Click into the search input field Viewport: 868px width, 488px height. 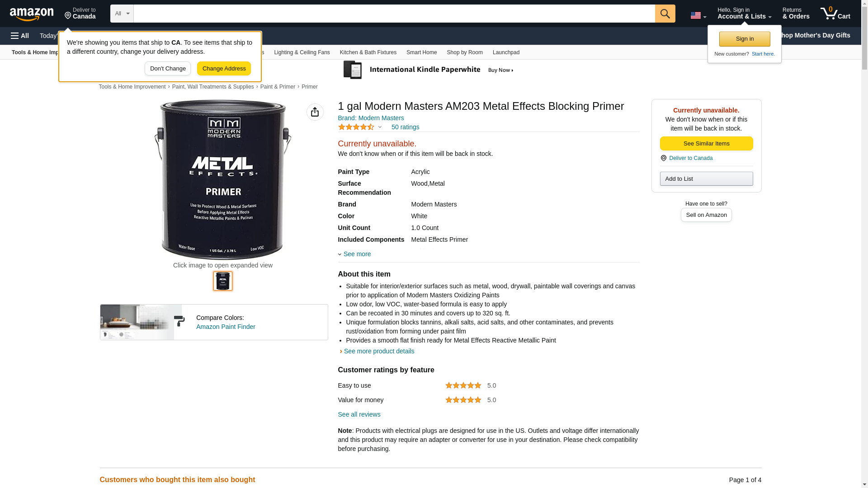click(393, 14)
